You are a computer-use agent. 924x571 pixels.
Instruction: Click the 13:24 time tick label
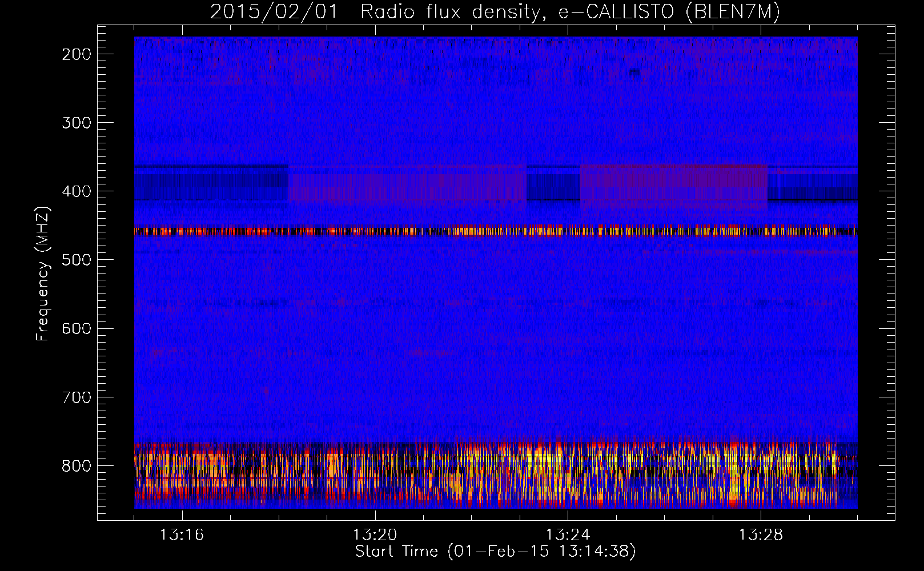[x=568, y=535]
